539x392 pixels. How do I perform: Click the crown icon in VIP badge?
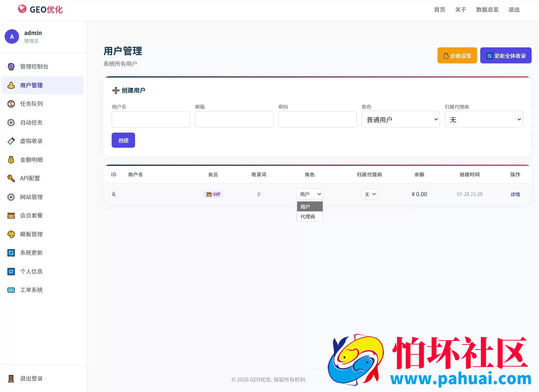pos(209,194)
